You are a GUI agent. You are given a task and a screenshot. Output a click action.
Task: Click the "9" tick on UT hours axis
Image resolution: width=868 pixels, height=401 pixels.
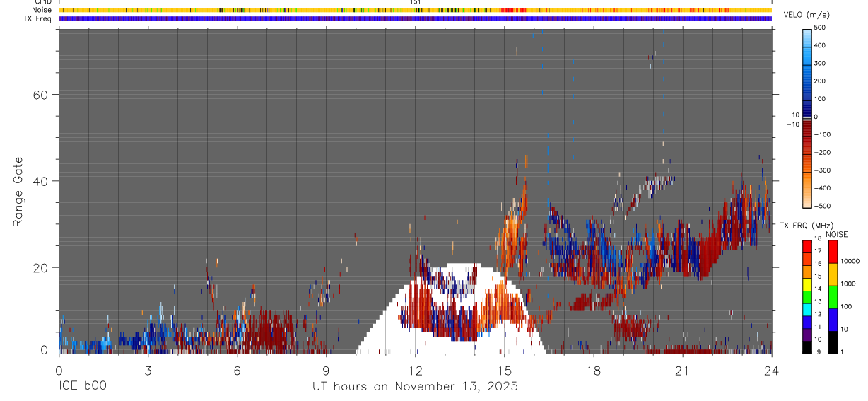[326, 370]
